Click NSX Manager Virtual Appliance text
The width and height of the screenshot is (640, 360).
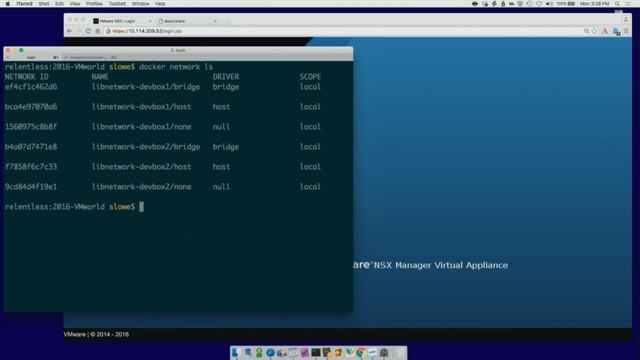click(x=441, y=265)
